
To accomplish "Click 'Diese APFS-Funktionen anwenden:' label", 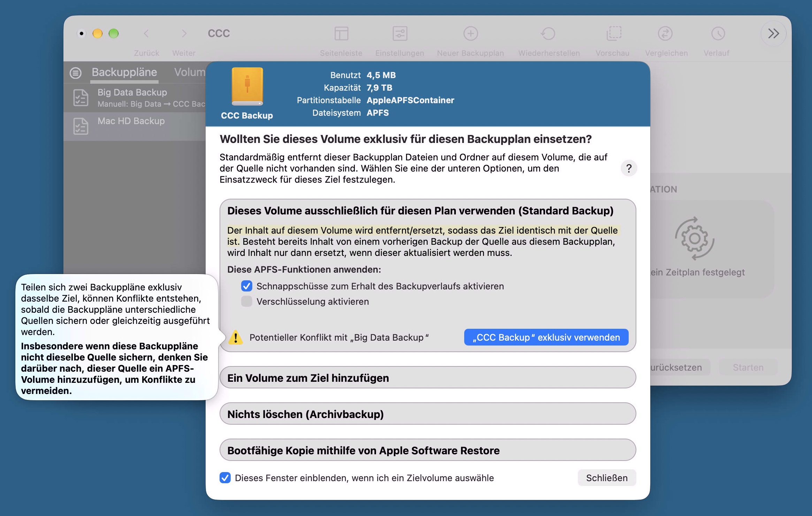I will click(x=304, y=270).
